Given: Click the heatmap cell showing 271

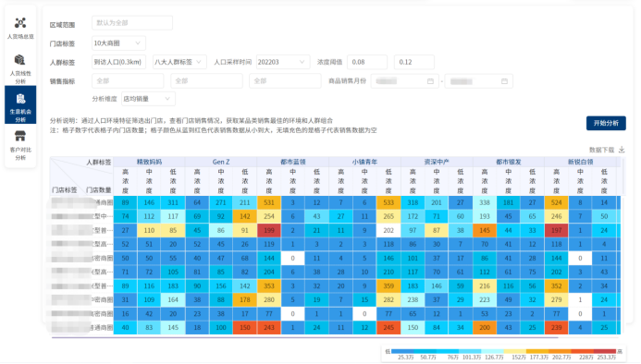Looking at the screenshot, I should (221, 202).
